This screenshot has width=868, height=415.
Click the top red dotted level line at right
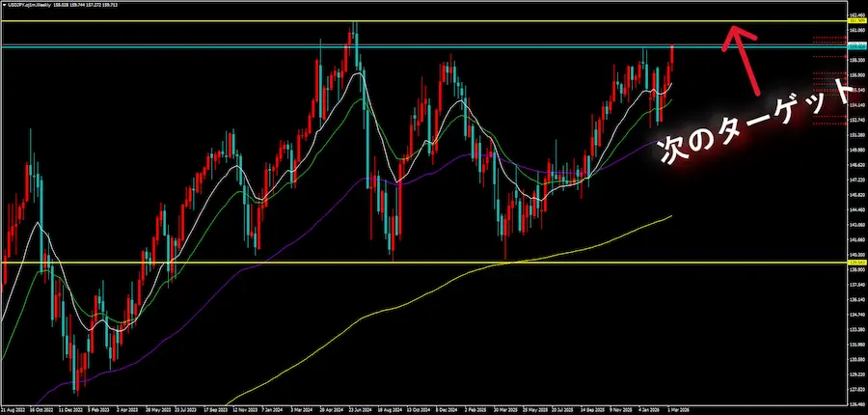pyautogui.click(x=829, y=39)
